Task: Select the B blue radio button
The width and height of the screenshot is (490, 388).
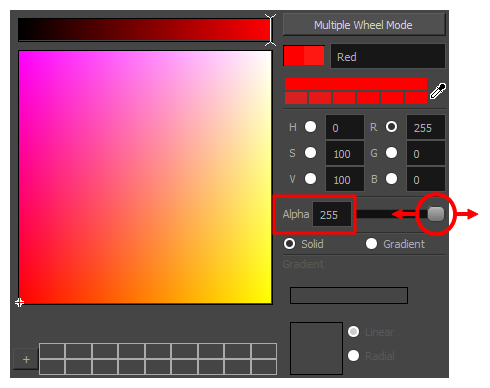Action: pos(391,179)
